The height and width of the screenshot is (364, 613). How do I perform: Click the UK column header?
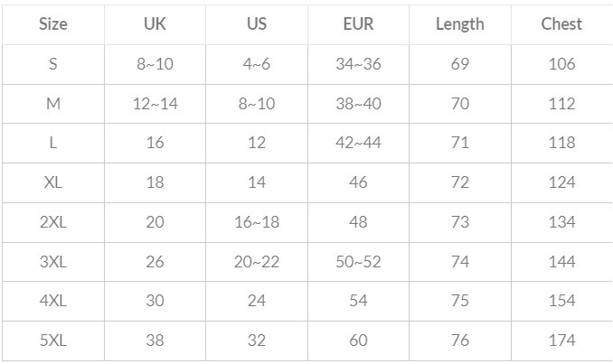[x=155, y=24]
